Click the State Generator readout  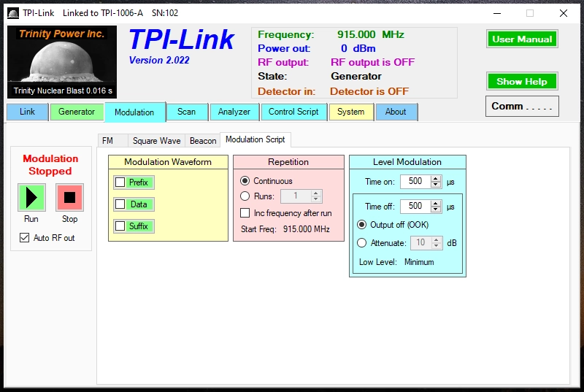click(x=356, y=77)
